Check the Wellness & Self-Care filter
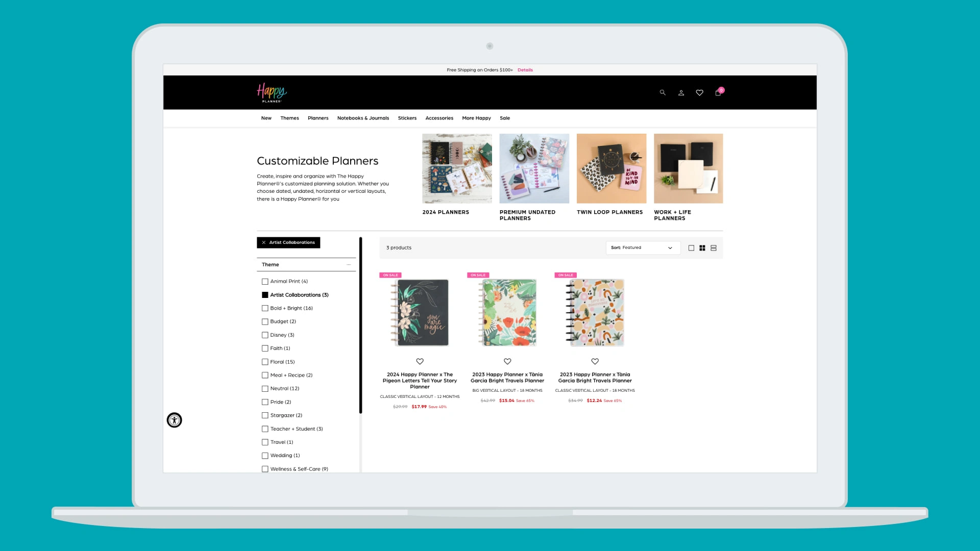Viewport: 980px width, 551px height. pyautogui.click(x=265, y=469)
